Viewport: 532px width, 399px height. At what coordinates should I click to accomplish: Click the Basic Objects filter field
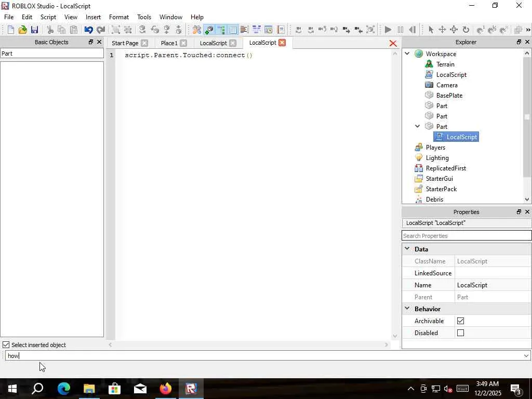52,54
